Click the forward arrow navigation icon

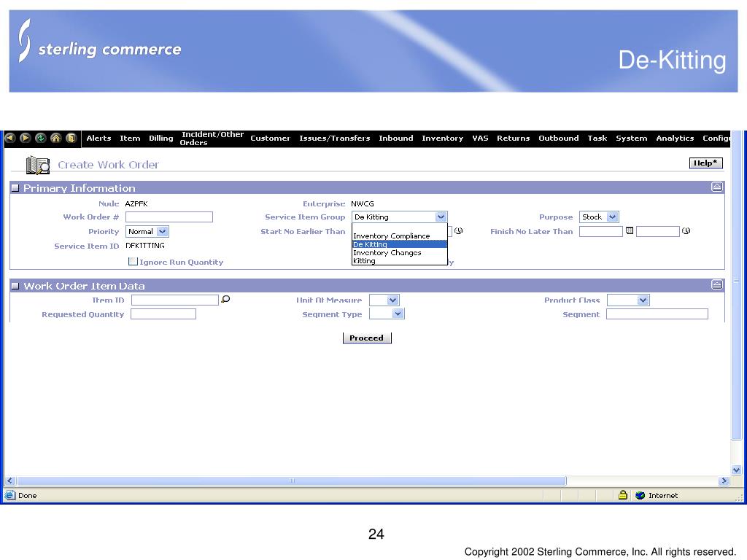point(26,138)
